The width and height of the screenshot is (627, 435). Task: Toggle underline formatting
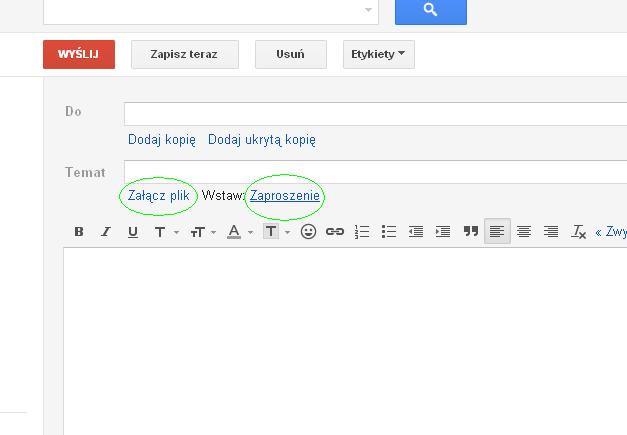point(133,231)
